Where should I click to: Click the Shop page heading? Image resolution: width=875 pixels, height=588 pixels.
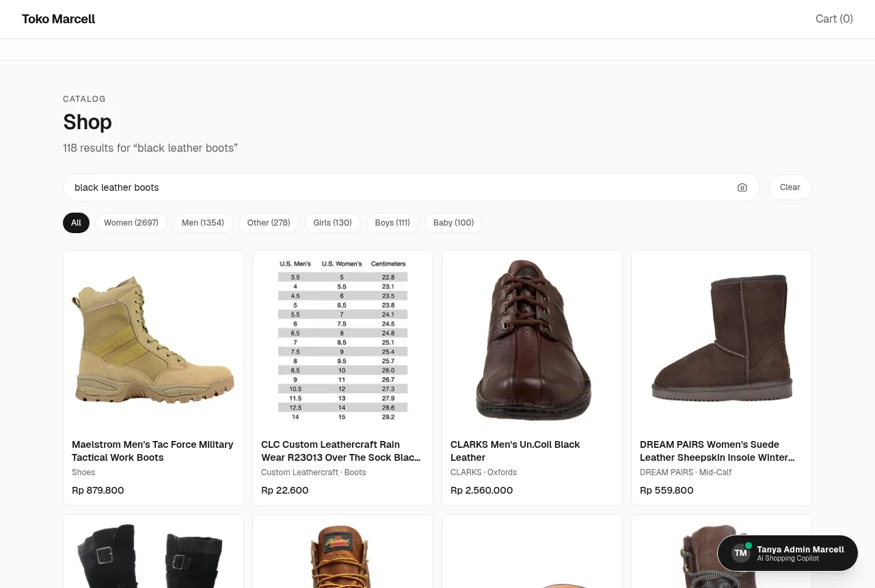(87, 122)
